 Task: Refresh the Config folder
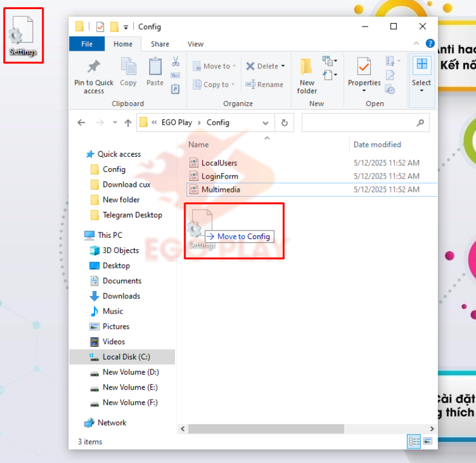(x=285, y=123)
